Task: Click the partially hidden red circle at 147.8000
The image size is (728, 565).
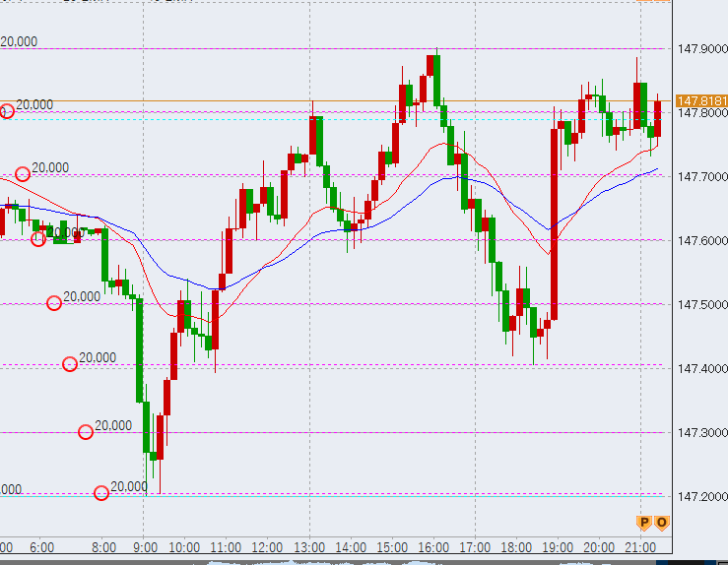Action: click(x=6, y=111)
